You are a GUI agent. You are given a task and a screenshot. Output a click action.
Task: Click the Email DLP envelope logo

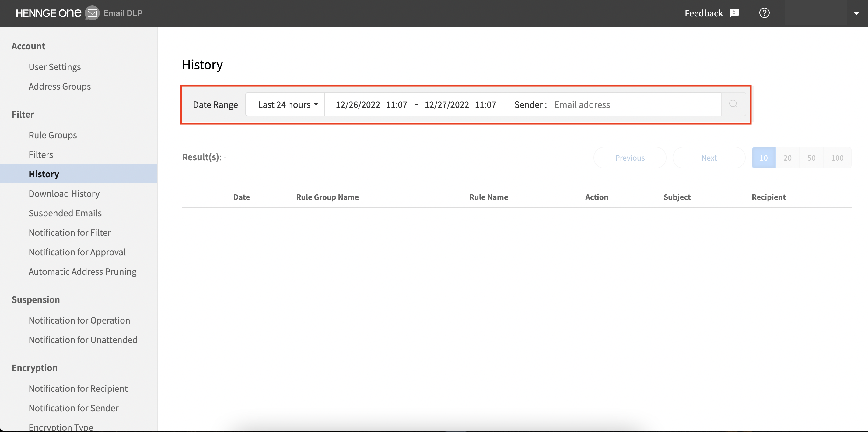coord(92,13)
